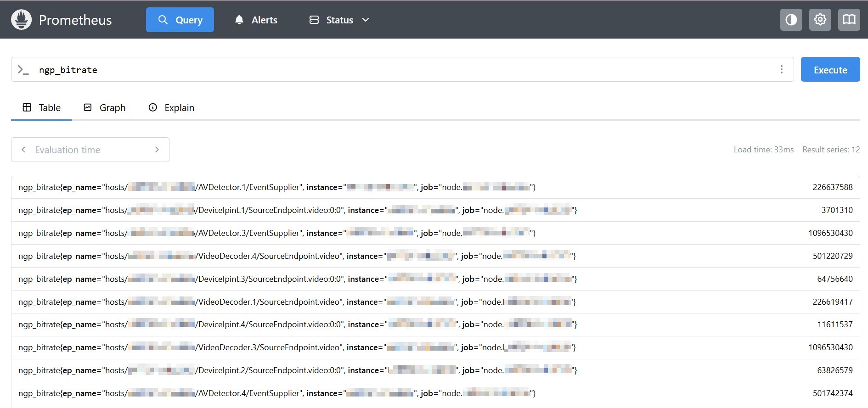The width and height of the screenshot is (868, 408).
Task: Click the Prometheus flame logo
Action: point(21,20)
